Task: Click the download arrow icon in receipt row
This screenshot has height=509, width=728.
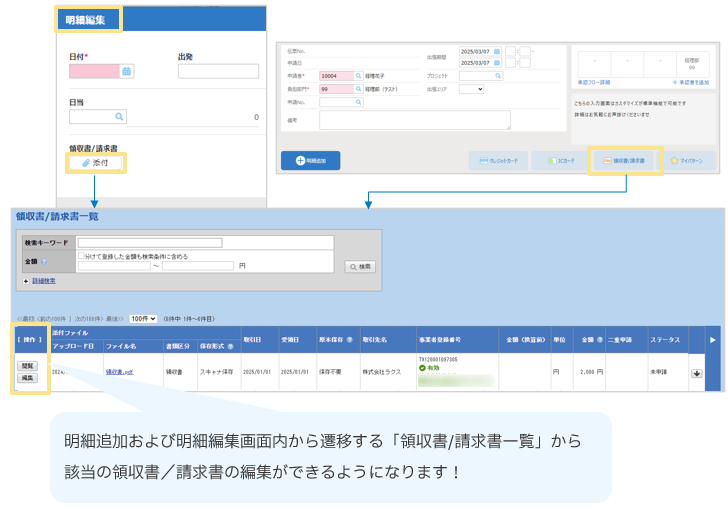Action: click(x=697, y=374)
